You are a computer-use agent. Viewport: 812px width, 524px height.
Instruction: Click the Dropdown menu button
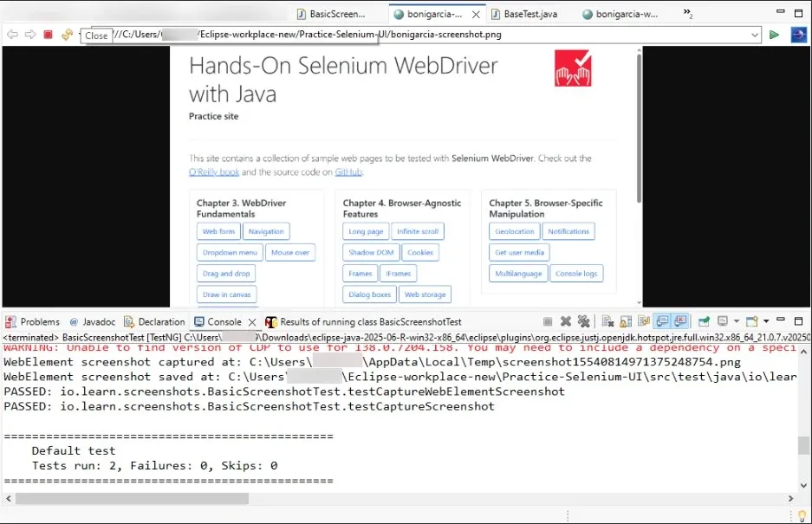230,252
